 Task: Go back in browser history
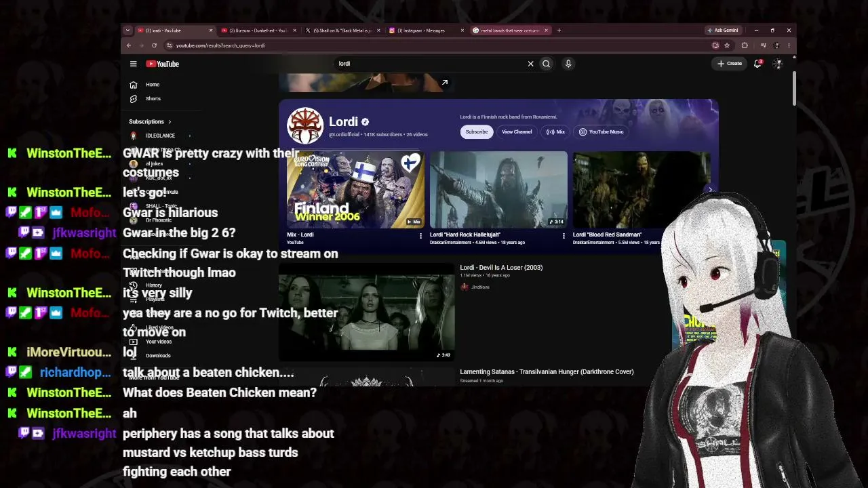point(129,45)
